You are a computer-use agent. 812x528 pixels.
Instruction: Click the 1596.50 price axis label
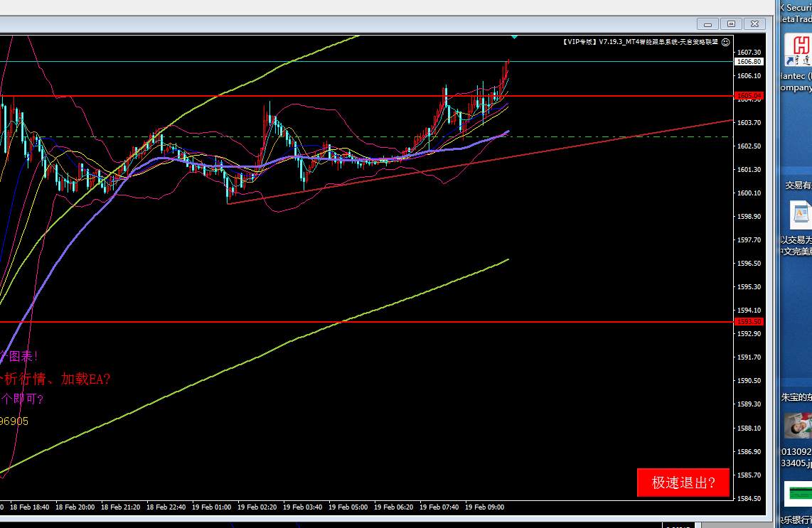tap(749, 264)
